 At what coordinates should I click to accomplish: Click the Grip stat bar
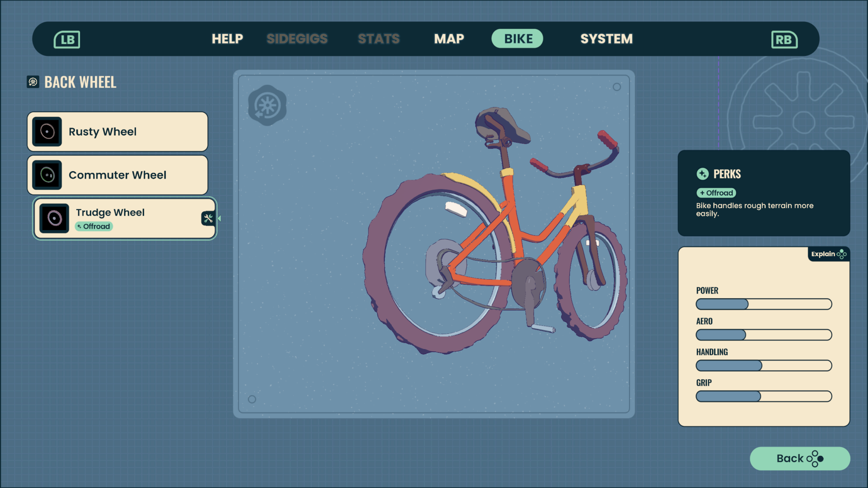point(764,396)
